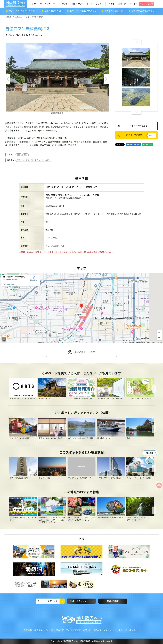
Task: Click the 岡山観光WEB logo in header
Action: (15, 4)
